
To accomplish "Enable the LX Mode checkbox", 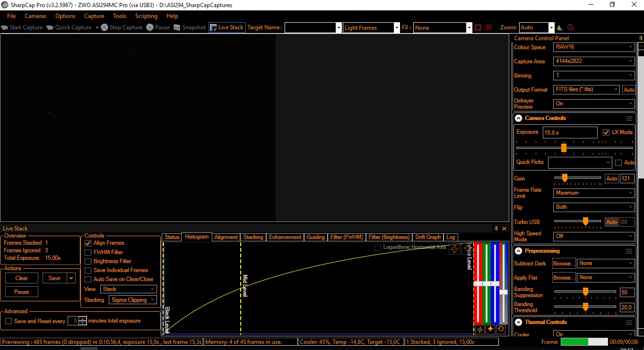I will (607, 133).
